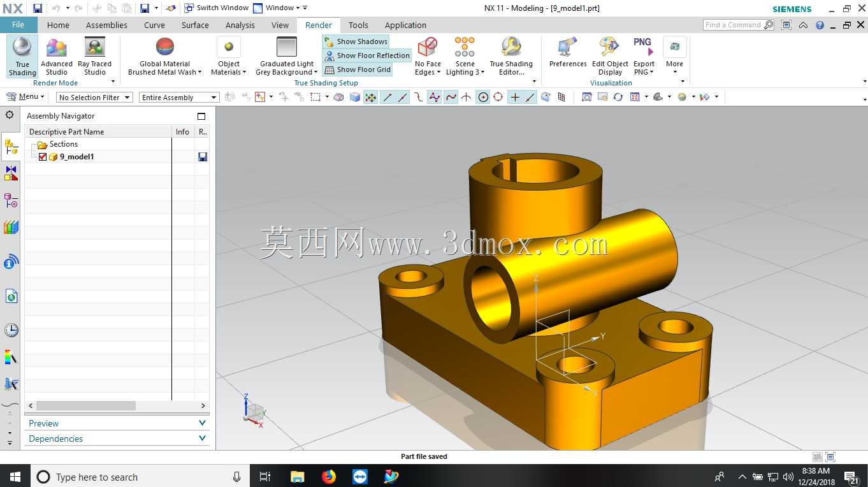Maximize the Assembly Navigator panel

[201, 116]
